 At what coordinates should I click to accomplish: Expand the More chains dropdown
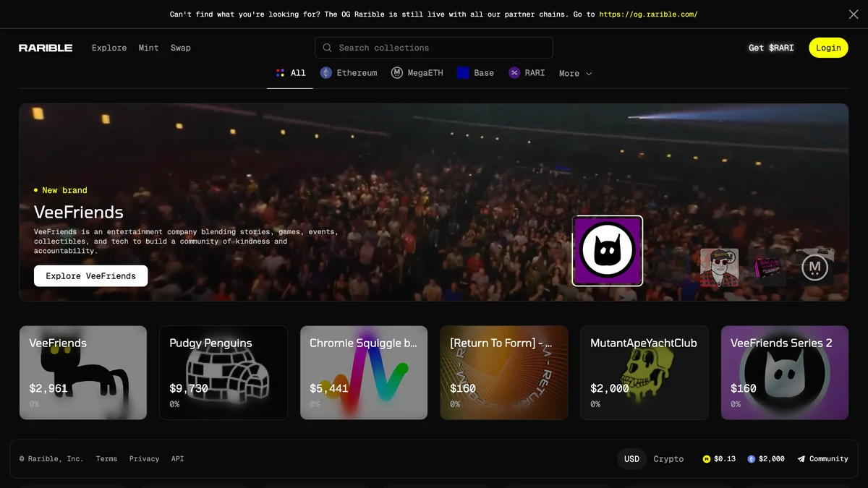576,74
